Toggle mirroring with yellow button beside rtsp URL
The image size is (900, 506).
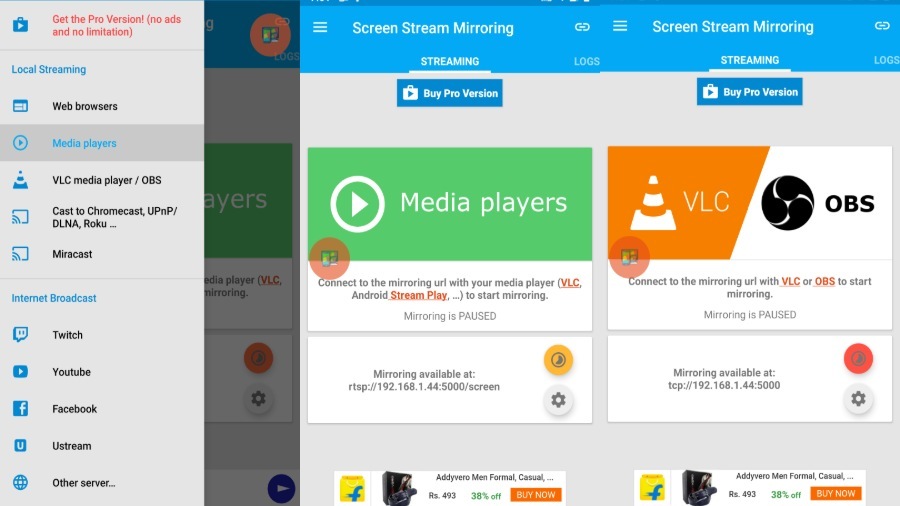pyautogui.click(x=558, y=359)
